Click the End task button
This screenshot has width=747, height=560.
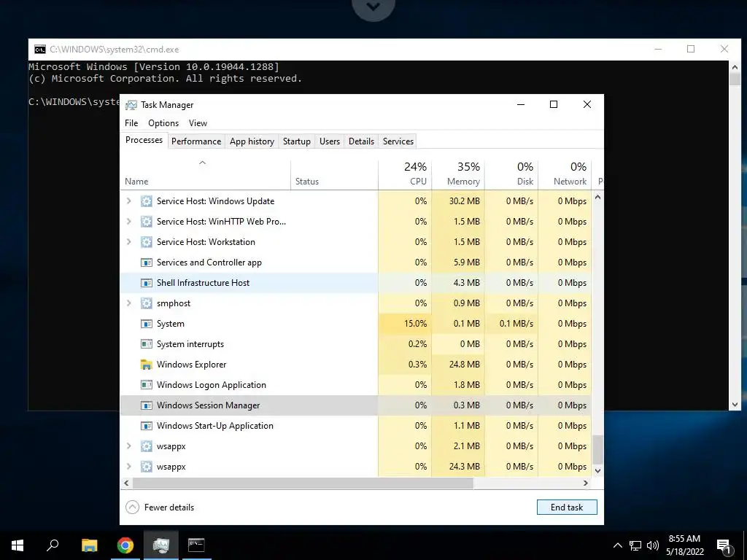tap(567, 507)
